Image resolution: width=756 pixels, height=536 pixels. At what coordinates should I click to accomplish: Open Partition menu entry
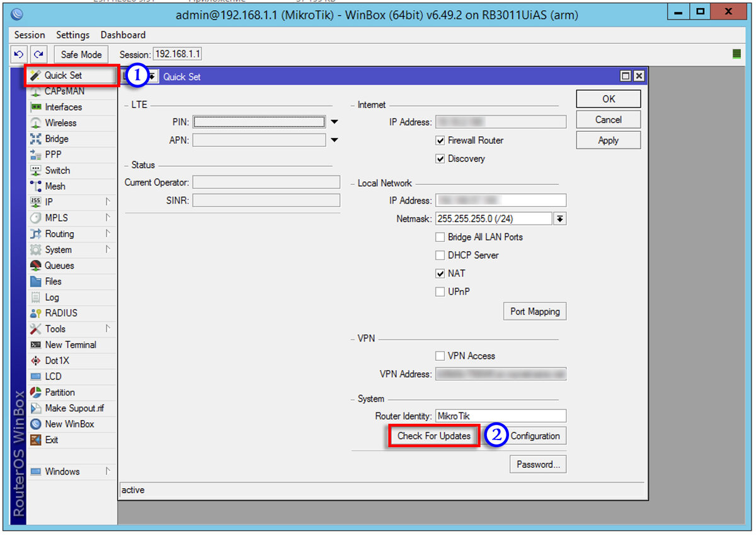click(60, 392)
